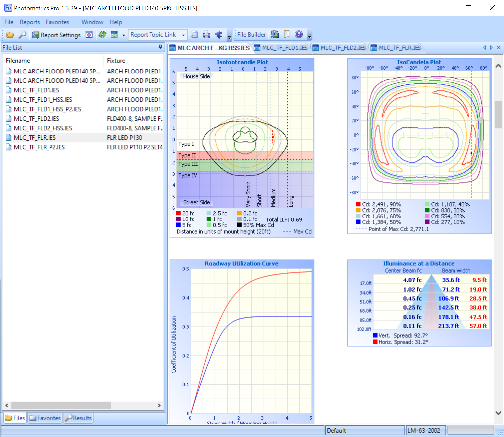Click the magnifier search toolbar icon
Image resolution: width=504 pixels, height=437 pixels.
click(22, 35)
